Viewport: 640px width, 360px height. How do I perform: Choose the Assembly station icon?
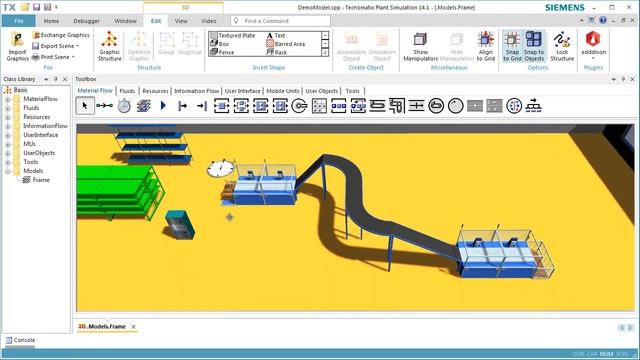point(260,106)
